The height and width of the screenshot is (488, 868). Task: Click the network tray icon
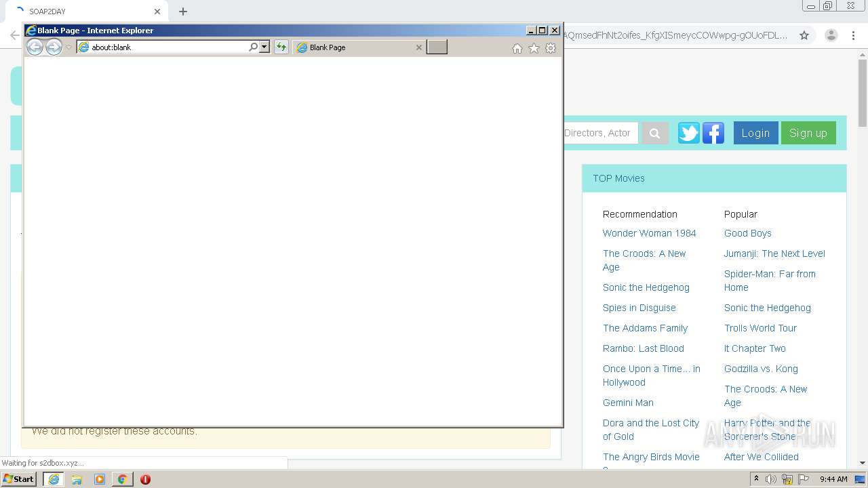pyautogui.click(x=787, y=479)
